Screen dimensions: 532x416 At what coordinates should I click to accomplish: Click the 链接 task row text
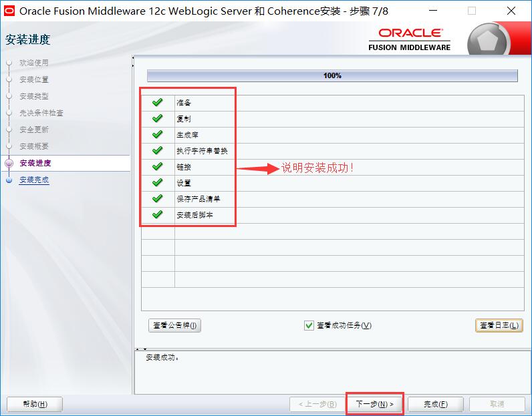click(184, 167)
